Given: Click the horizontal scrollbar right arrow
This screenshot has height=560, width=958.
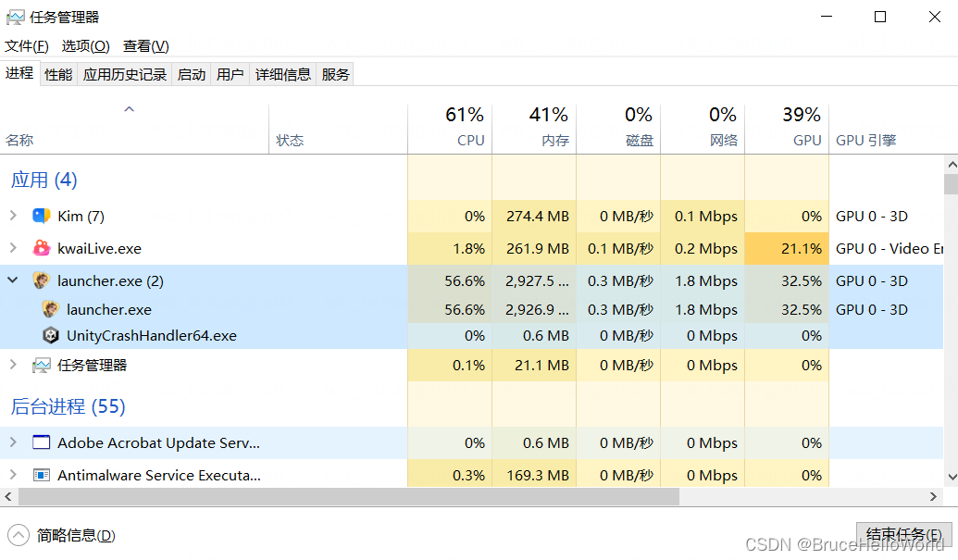Looking at the screenshot, I should 933,496.
